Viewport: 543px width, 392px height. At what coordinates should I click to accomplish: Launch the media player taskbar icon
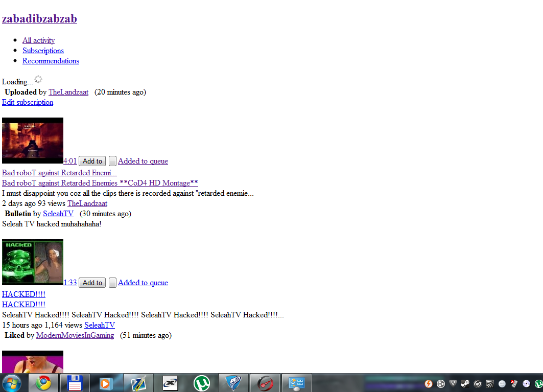(106, 383)
